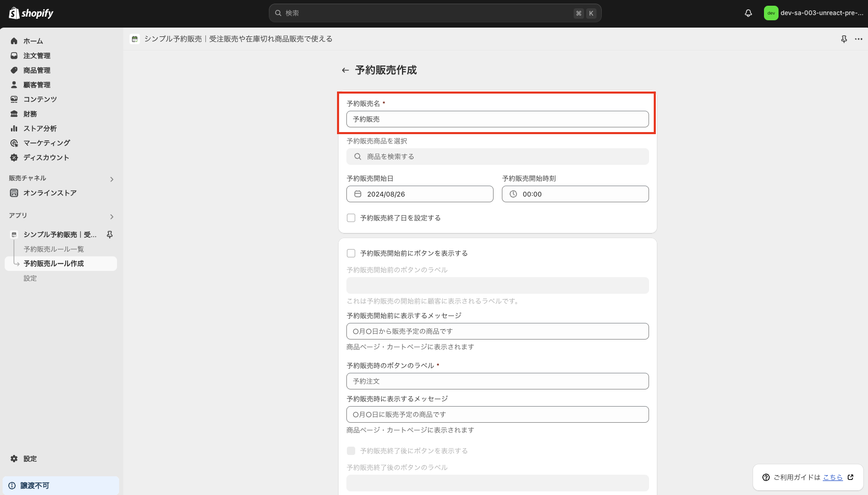The image size is (868, 495).
Task: Expand the 販売チャネル section
Action: point(111,179)
